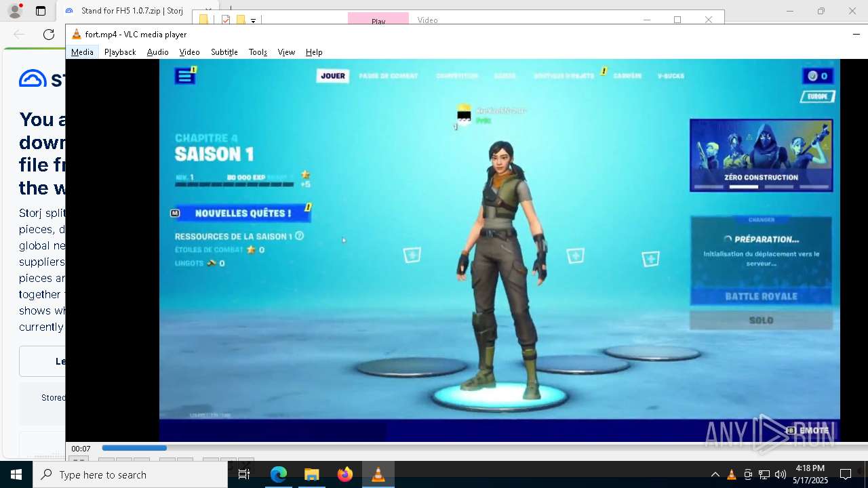Click the Storj logo on the web page
This screenshot has height=488, width=868.
(42, 79)
